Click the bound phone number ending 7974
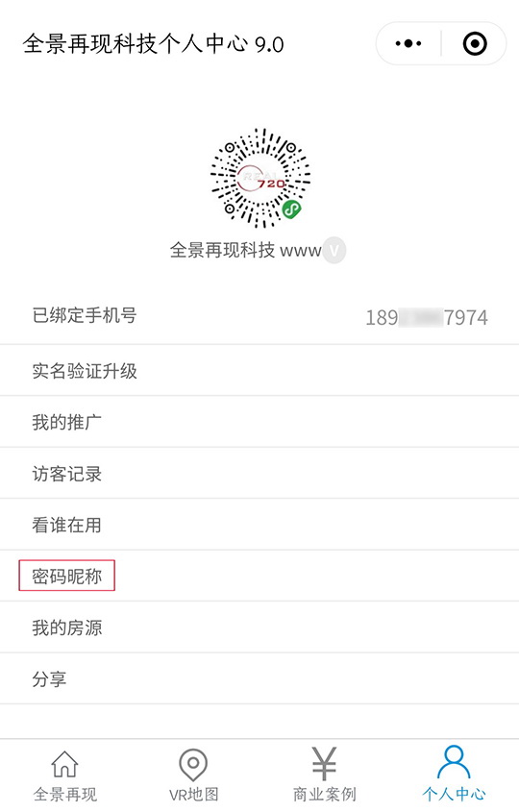Image resolution: width=519 pixels, height=812 pixels. (427, 317)
